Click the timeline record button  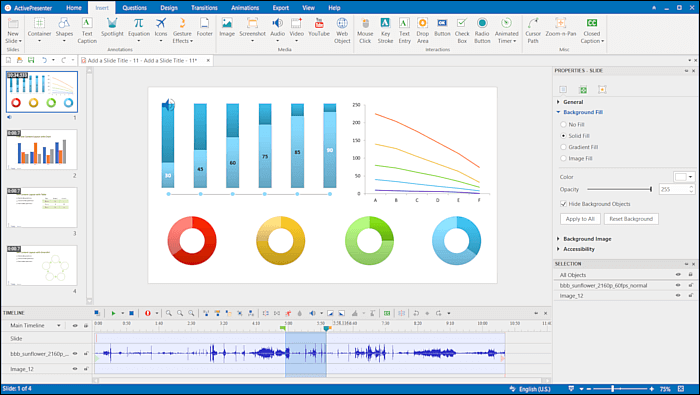tap(148, 313)
